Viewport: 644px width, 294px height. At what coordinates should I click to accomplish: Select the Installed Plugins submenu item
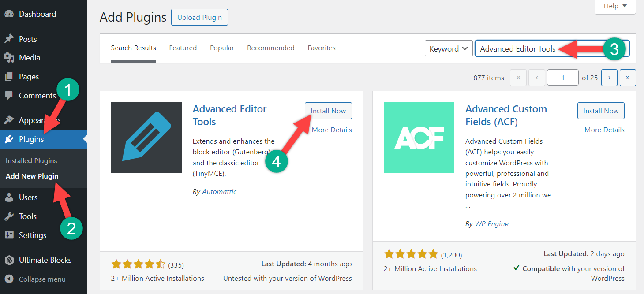tap(31, 161)
